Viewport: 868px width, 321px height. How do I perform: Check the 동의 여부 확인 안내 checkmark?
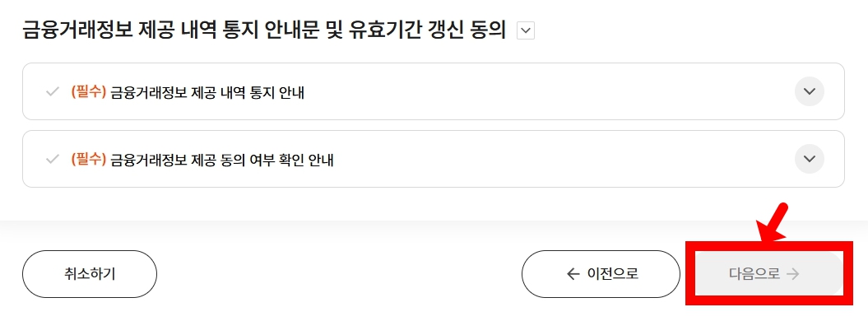click(x=52, y=160)
